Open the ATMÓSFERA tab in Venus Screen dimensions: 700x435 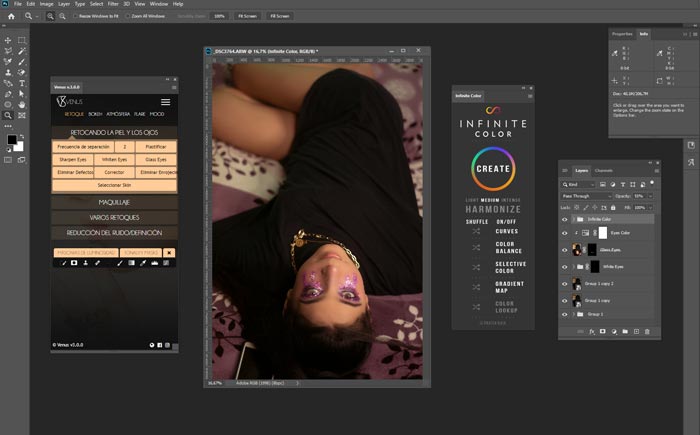[x=118, y=114]
